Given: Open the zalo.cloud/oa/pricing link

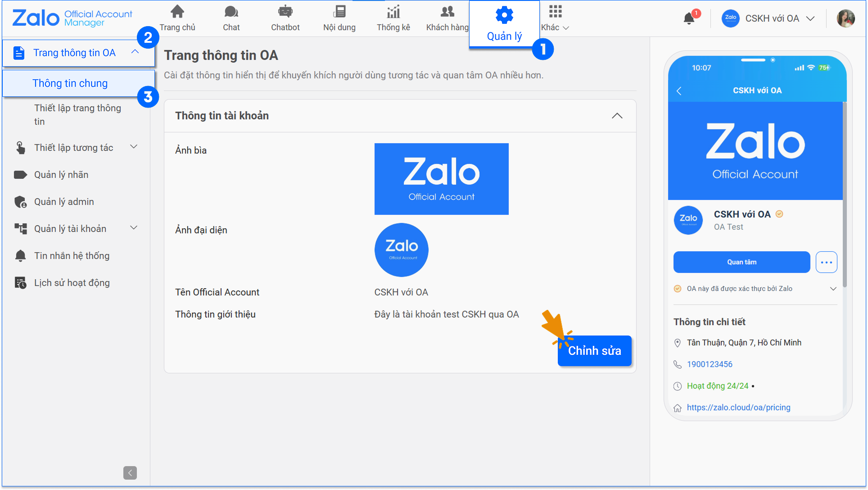Looking at the screenshot, I should (x=738, y=408).
